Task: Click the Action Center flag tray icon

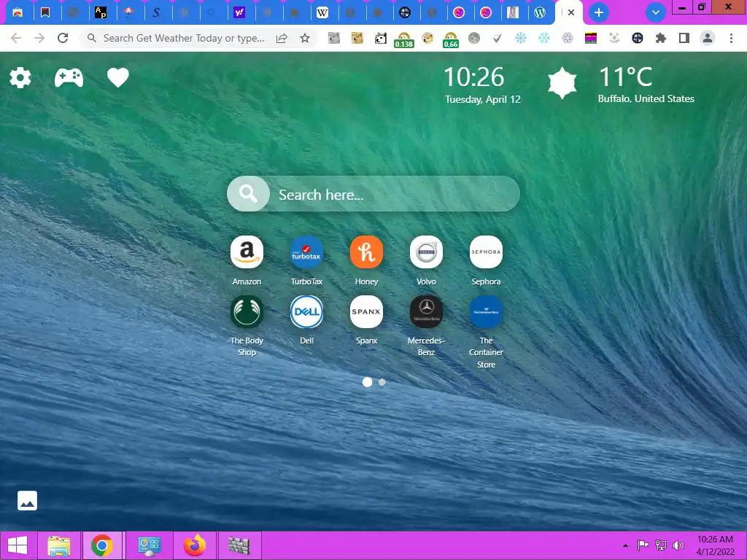Action: [643, 545]
